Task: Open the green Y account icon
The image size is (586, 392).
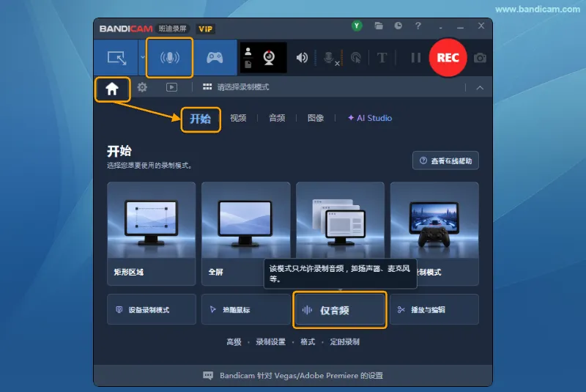Action: 357,26
